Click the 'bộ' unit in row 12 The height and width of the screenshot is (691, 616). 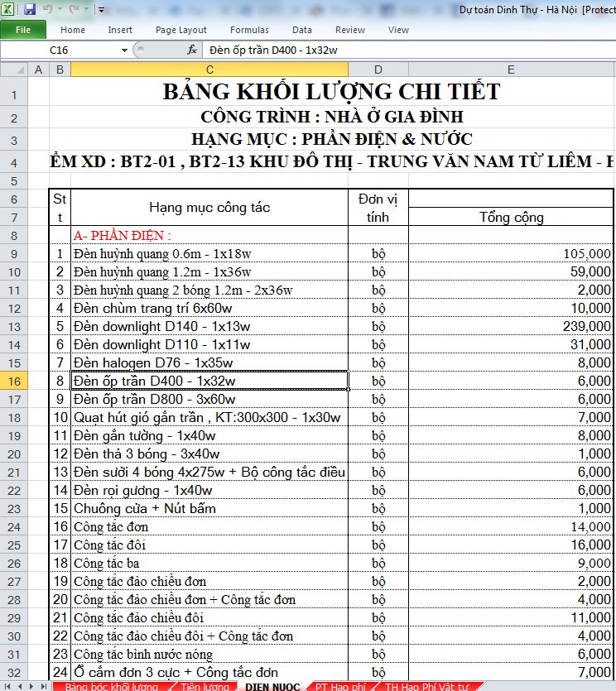[x=378, y=309]
